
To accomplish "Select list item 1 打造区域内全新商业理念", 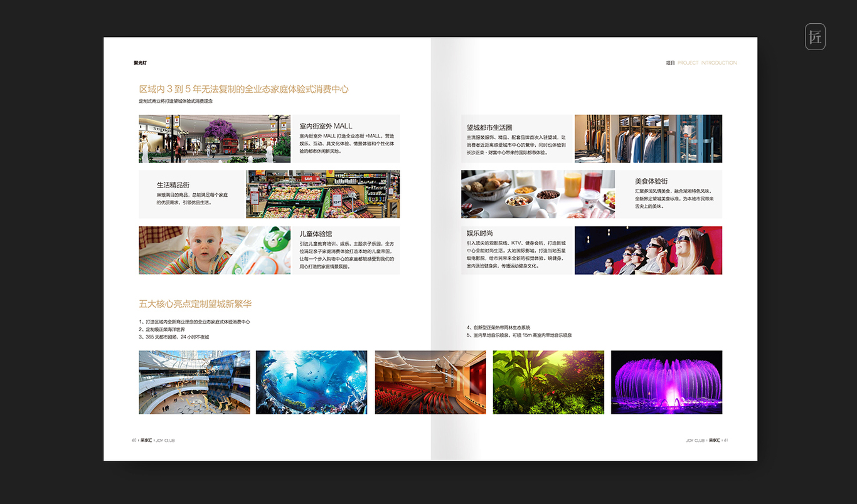I will [194, 322].
